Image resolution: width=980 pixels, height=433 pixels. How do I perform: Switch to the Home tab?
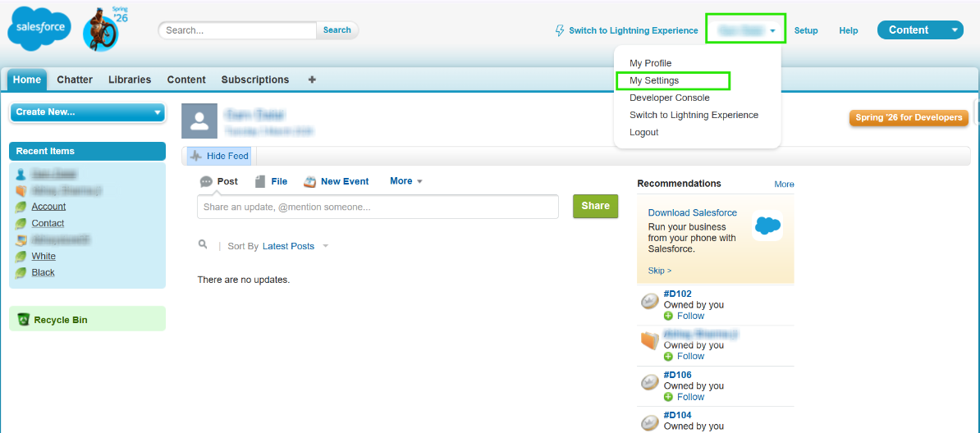[27, 80]
